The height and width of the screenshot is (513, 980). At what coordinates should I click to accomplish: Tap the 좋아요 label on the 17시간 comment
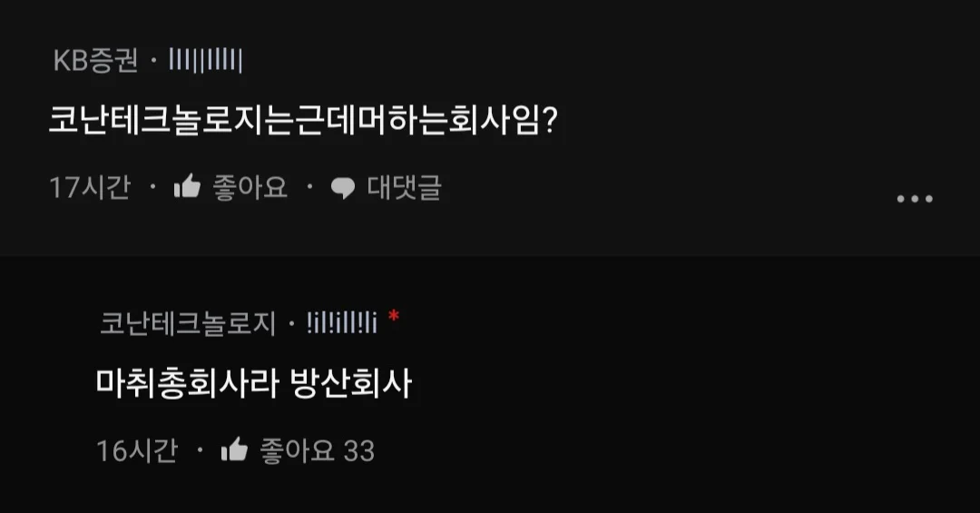pyautogui.click(x=250, y=187)
